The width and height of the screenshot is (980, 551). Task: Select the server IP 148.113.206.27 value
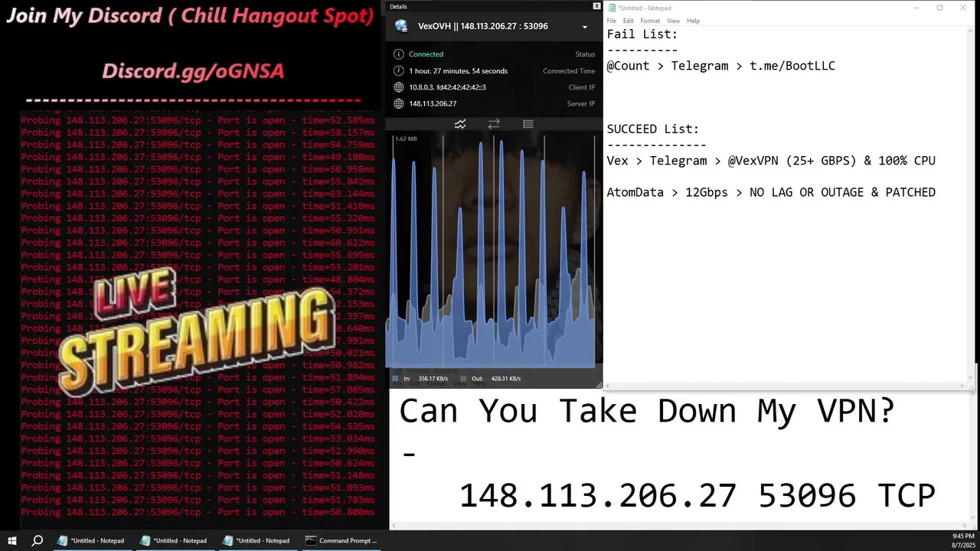tap(433, 103)
